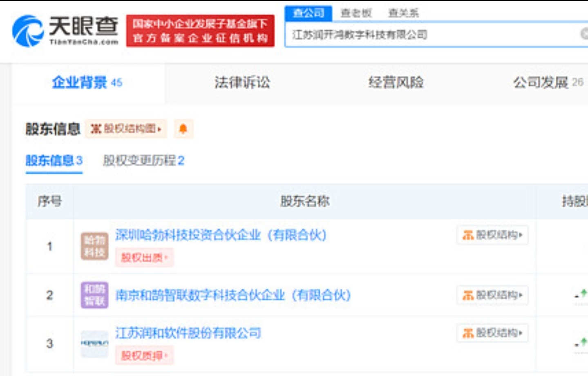588x376 pixels.
Task: Open 江苏润和软件股份有限公司 shareholder link
Action: (x=188, y=333)
